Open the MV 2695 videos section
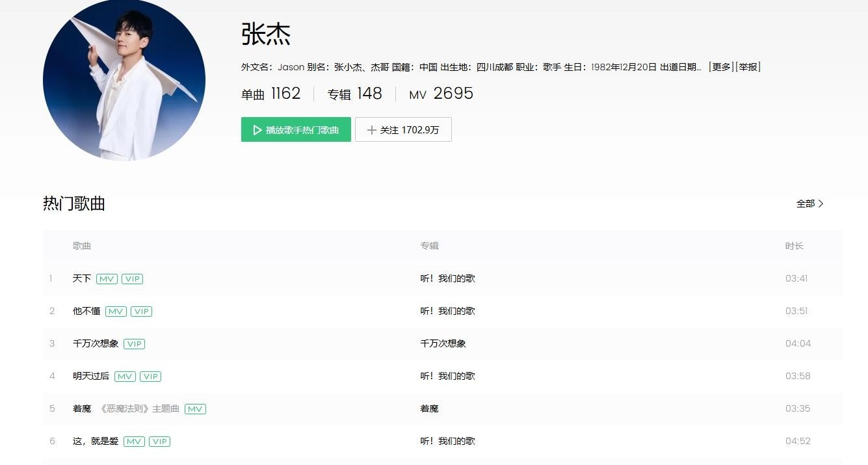This screenshot has width=868, height=465. pyautogui.click(x=441, y=94)
